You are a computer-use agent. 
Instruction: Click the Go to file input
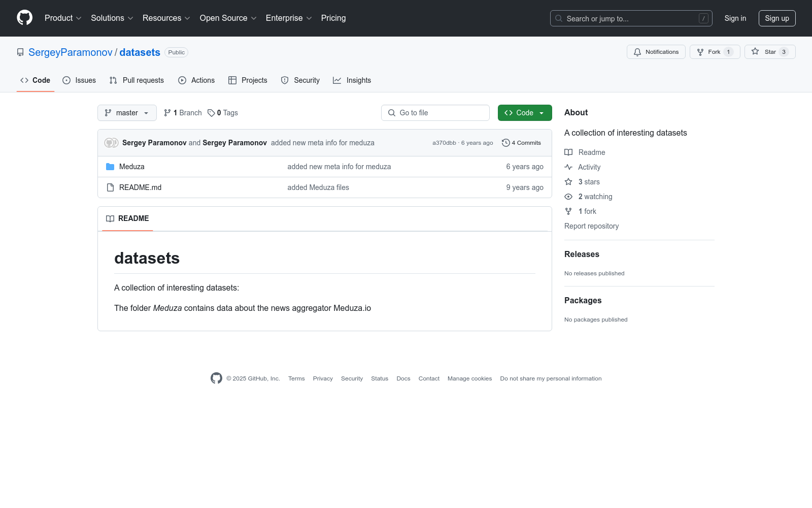coord(435,113)
